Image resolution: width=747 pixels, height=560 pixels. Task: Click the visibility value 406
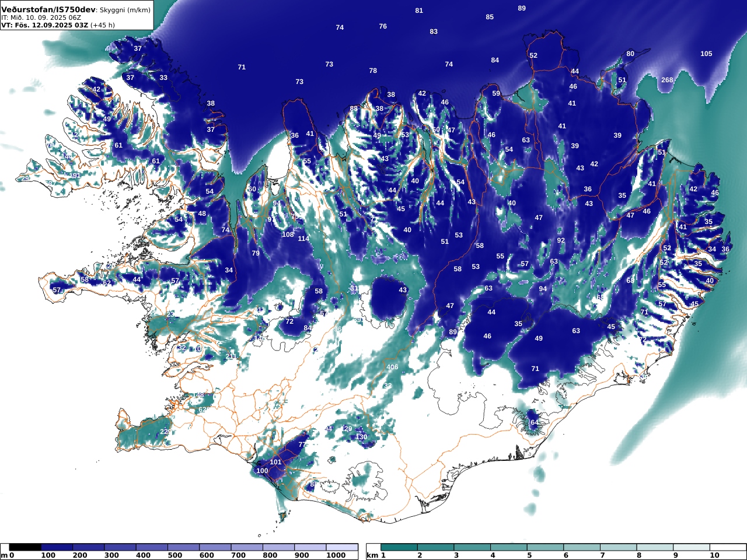392,367
